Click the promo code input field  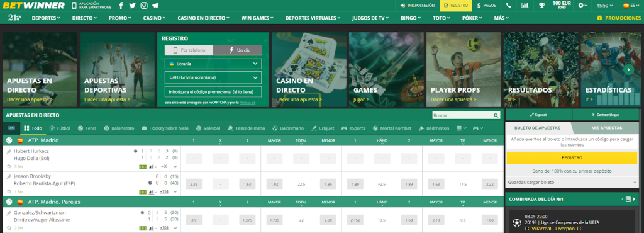coord(213,91)
